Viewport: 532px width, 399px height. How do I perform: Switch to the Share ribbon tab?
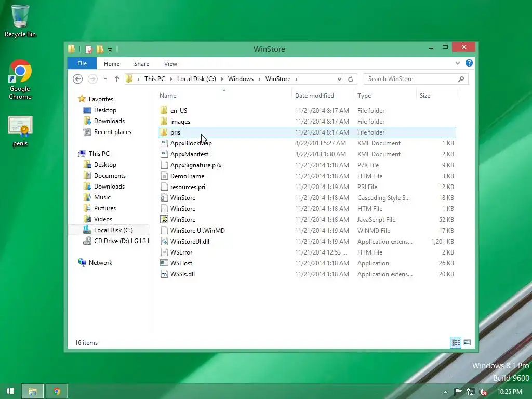[141, 64]
